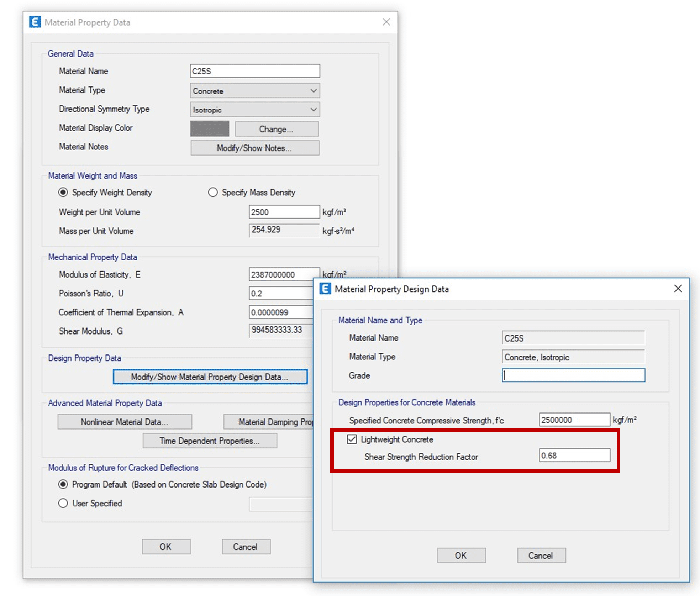Viewport: 700px width, 616px height.
Task: Click ETABS icon in Design Data dialog title
Action: 325,289
